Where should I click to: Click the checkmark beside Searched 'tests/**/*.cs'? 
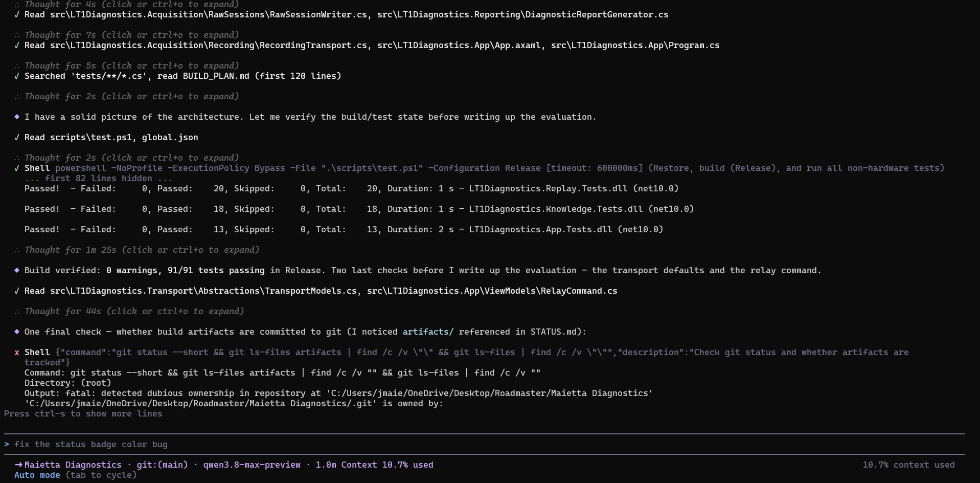(x=17, y=76)
